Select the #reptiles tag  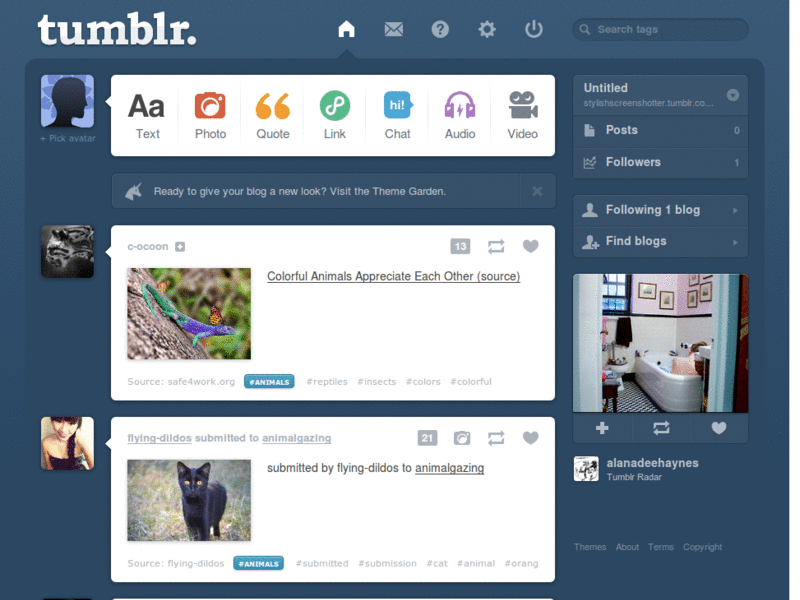coord(327,382)
